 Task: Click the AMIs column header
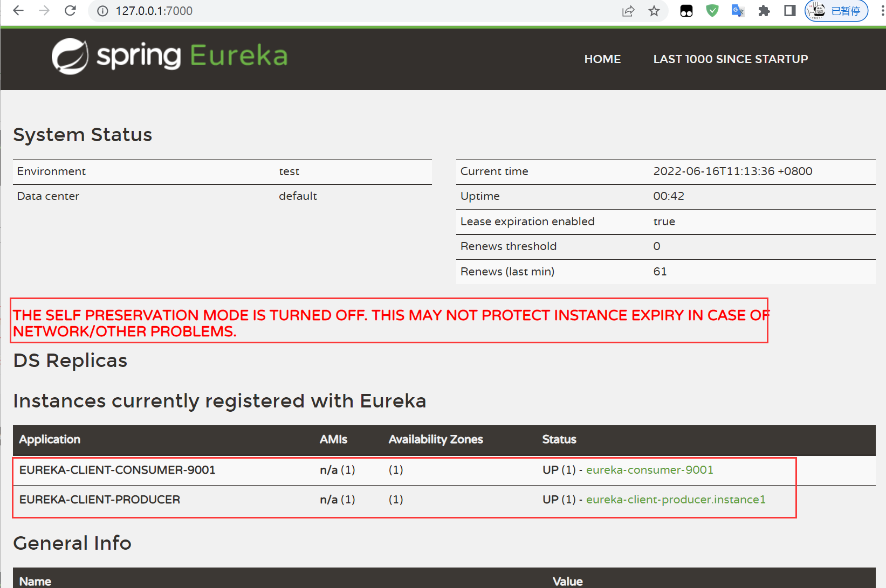(333, 440)
